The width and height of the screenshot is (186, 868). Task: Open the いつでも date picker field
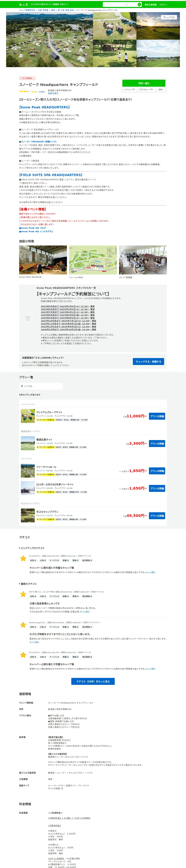tap(41, 386)
